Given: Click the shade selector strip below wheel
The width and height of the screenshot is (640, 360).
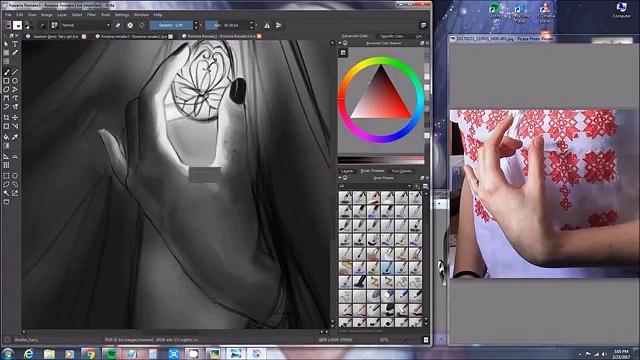Looking at the screenshot, I should click(380, 160).
